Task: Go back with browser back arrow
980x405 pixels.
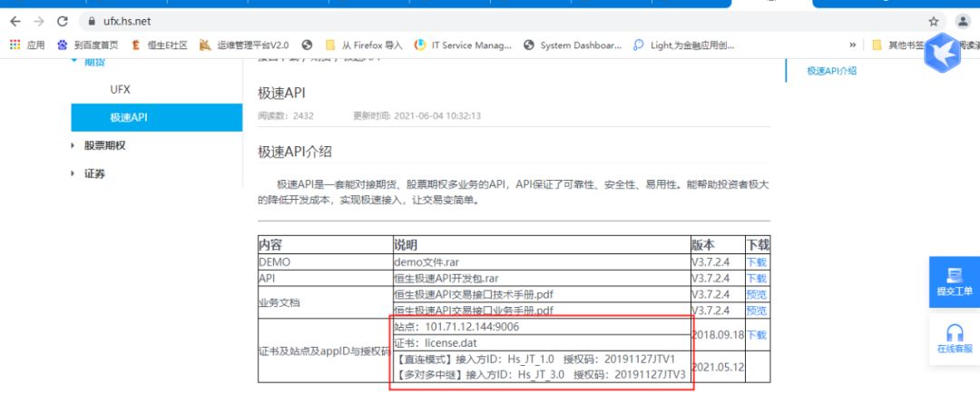Action: coord(15,21)
